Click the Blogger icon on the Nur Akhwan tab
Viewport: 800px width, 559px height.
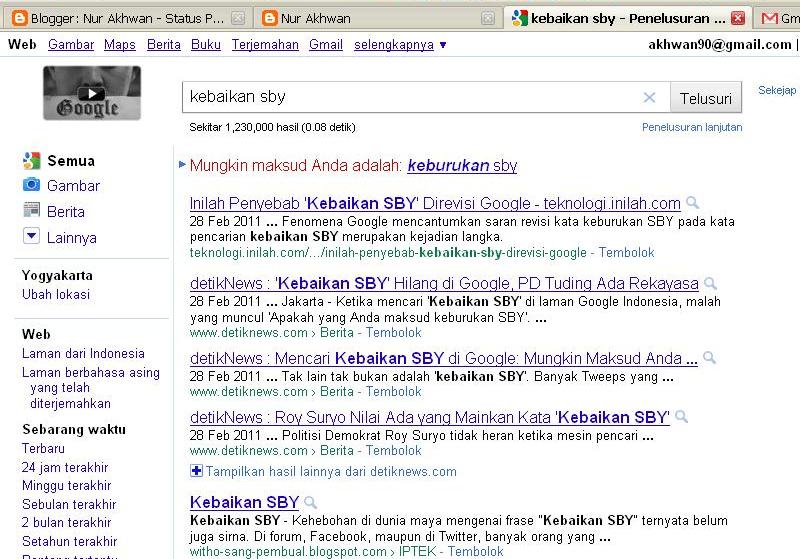269,18
